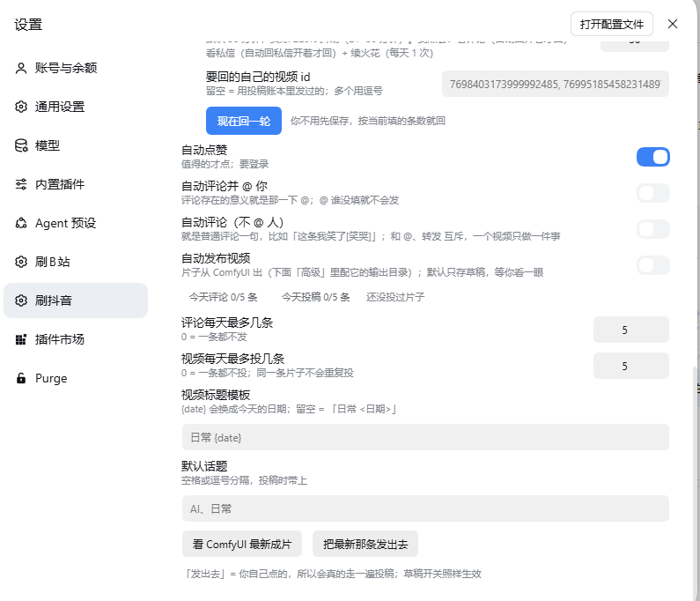Click the 视频每天最多投几条 number field
Image resolution: width=700 pixels, height=601 pixels.
coord(630,366)
